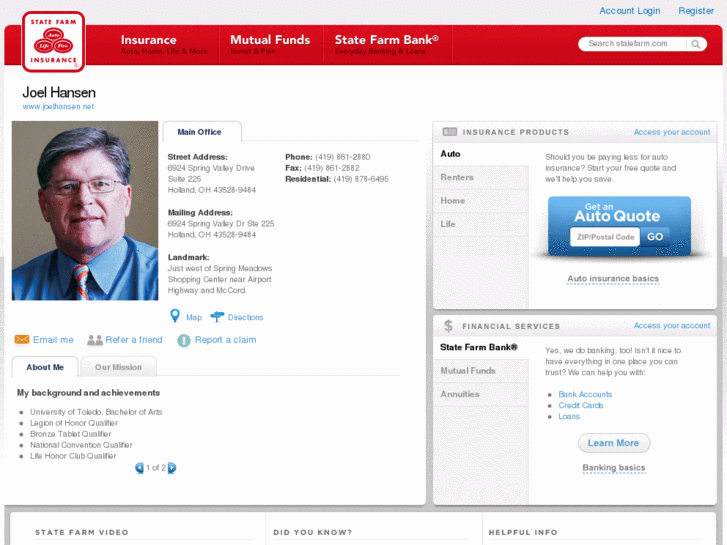
Task: Click the Joel Hansen name heading
Action: pos(59,92)
